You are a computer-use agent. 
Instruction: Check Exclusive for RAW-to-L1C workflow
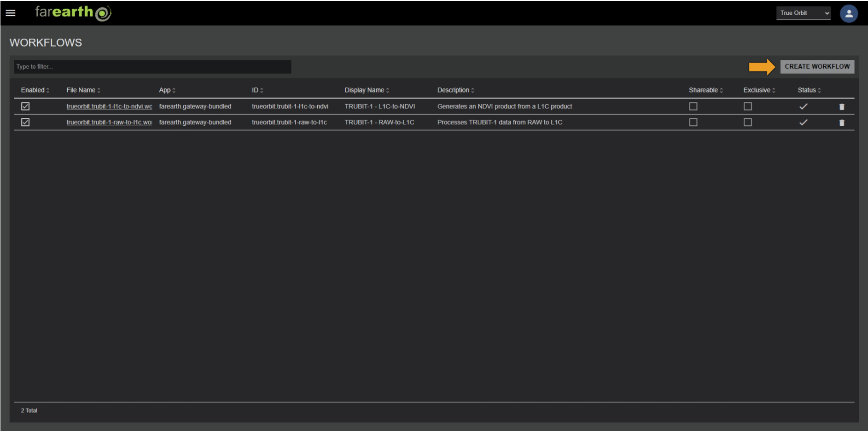[x=748, y=122]
